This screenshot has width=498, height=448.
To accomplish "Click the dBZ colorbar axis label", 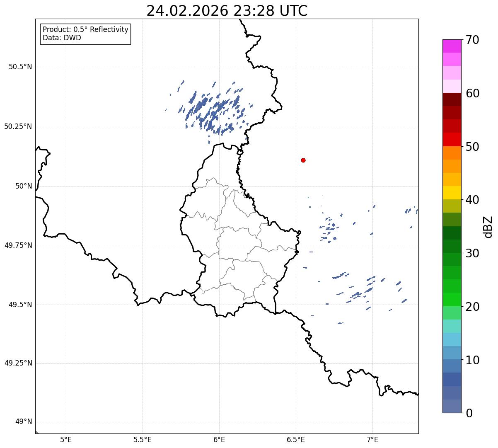I will click(x=488, y=226).
